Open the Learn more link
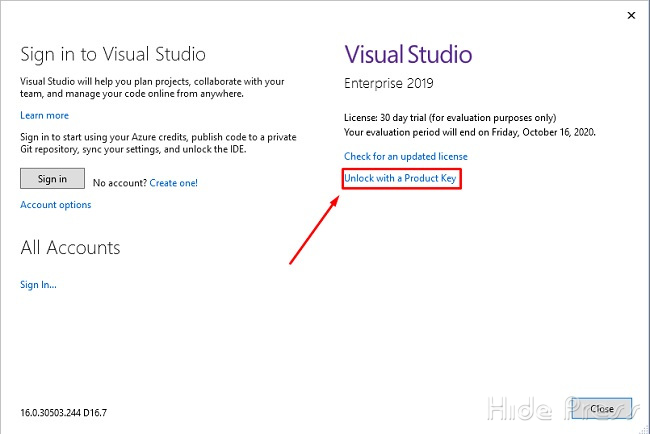The image size is (650, 434). pyautogui.click(x=44, y=116)
